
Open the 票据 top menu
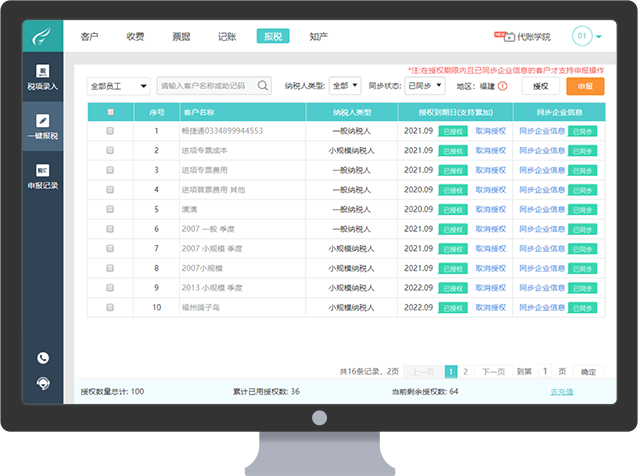point(181,37)
